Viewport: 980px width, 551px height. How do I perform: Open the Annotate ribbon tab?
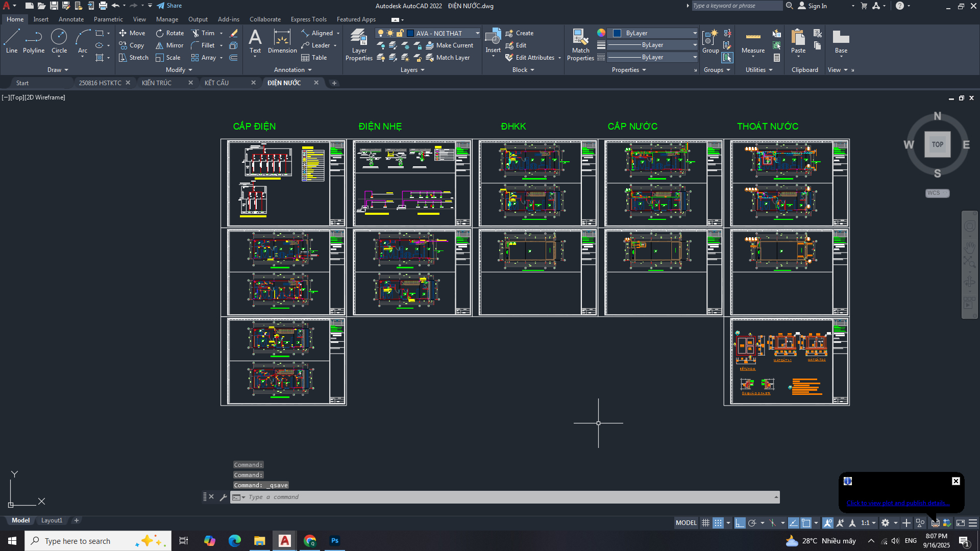coord(71,19)
